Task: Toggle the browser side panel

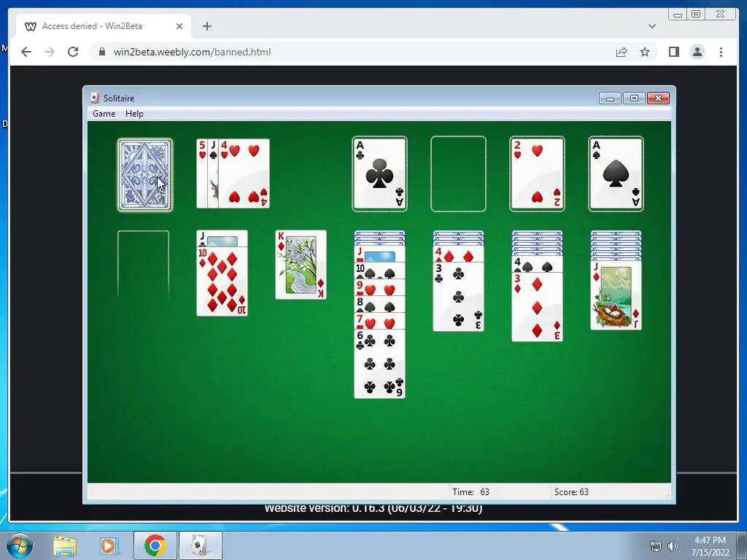Action: (673, 52)
